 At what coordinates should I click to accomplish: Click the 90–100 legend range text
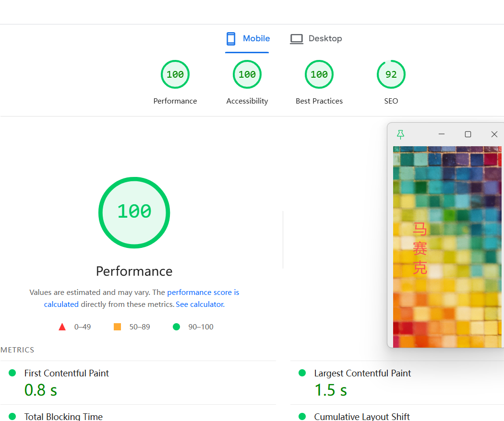click(201, 327)
